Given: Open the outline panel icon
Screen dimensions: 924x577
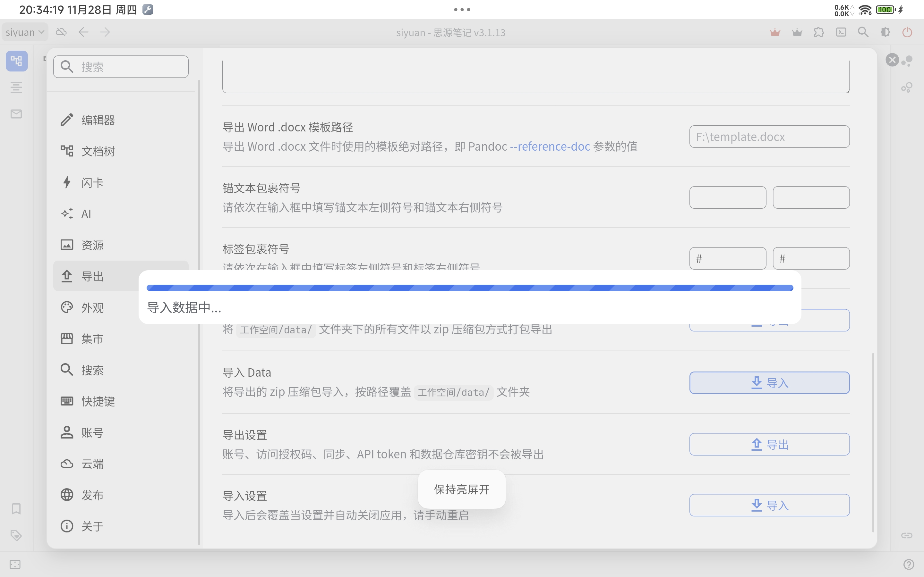Looking at the screenshot, I should click(16, 88).
